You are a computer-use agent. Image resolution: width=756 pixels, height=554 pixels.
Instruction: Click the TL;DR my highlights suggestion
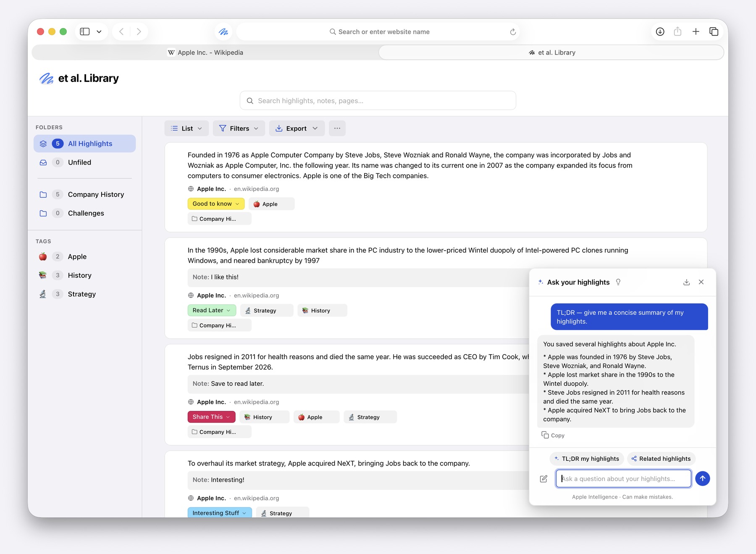pyautogui.click(x=587, y=459)
